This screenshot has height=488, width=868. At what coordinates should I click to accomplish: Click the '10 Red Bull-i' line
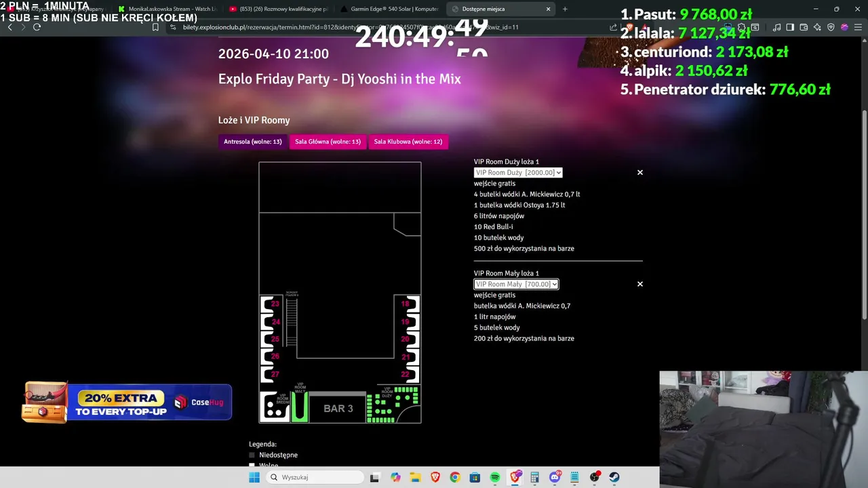tap(494, 227)
